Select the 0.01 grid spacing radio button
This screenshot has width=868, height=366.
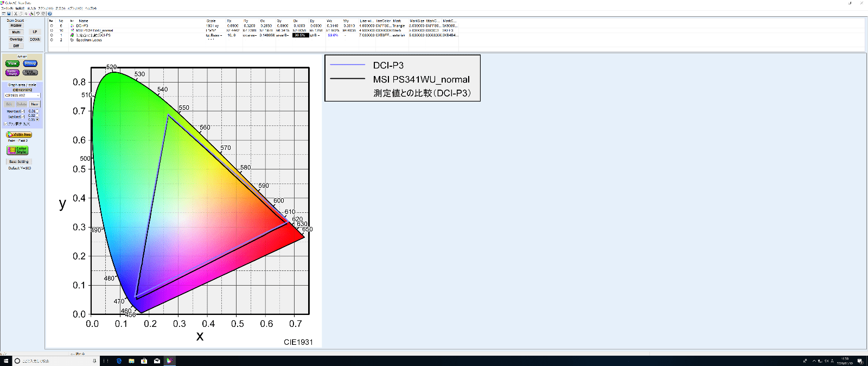(37, 111)
